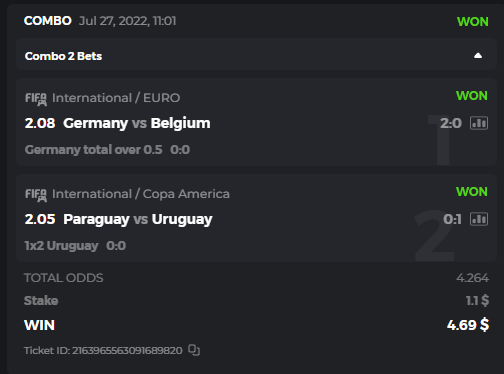
Task: Open Paraguay vs Uruguay match
Action: coord(138,220)
